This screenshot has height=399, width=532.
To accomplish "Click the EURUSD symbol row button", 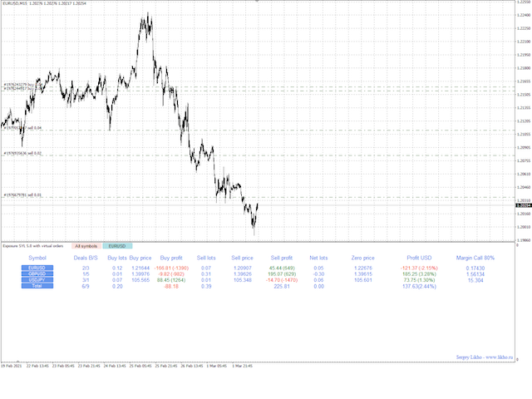I will [x=37, y=268].
